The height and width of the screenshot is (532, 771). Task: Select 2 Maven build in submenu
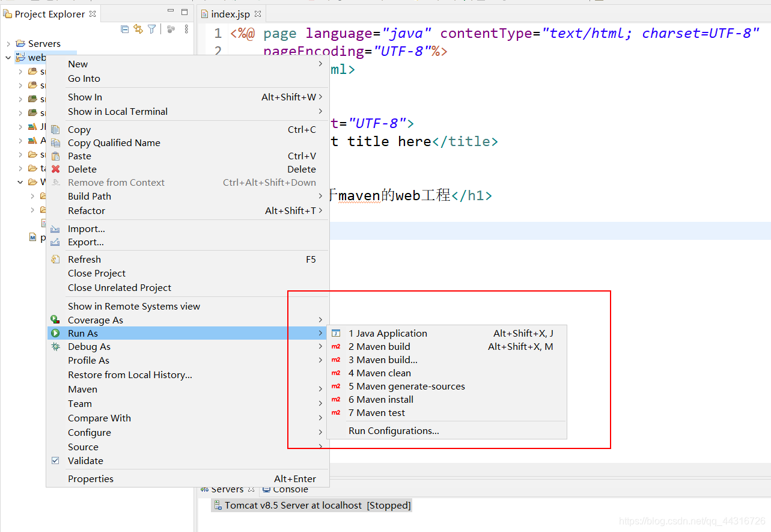446,347
